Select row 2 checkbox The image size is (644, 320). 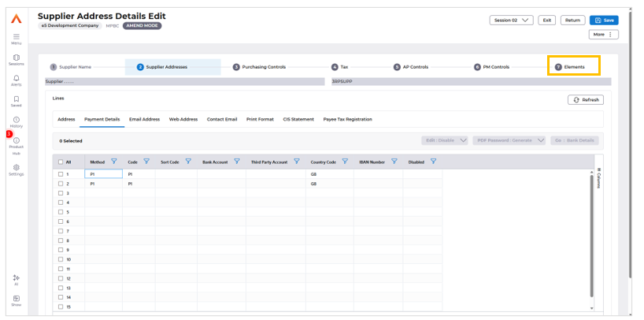click(x=61, y=184)
